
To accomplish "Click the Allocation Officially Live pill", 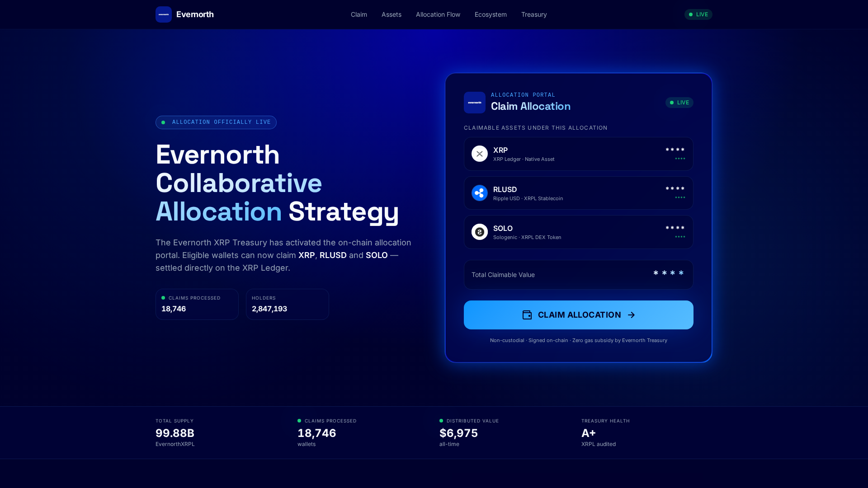I will tap(216, 122).
